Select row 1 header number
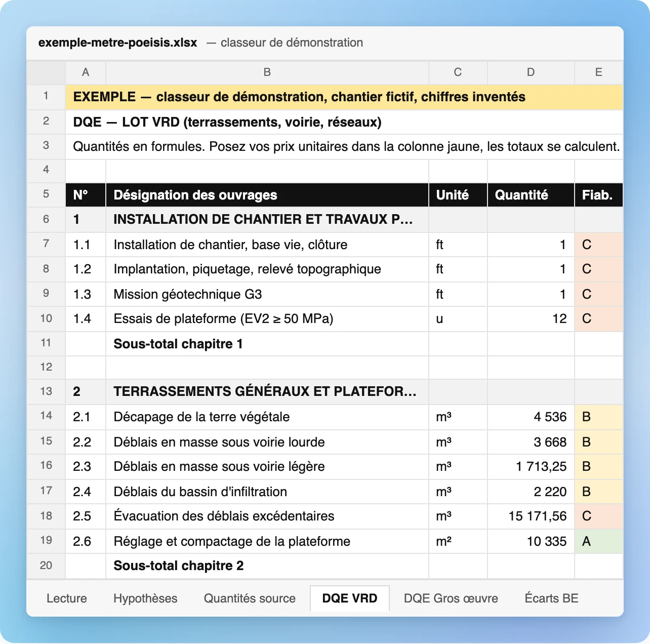 pos(46,96)
